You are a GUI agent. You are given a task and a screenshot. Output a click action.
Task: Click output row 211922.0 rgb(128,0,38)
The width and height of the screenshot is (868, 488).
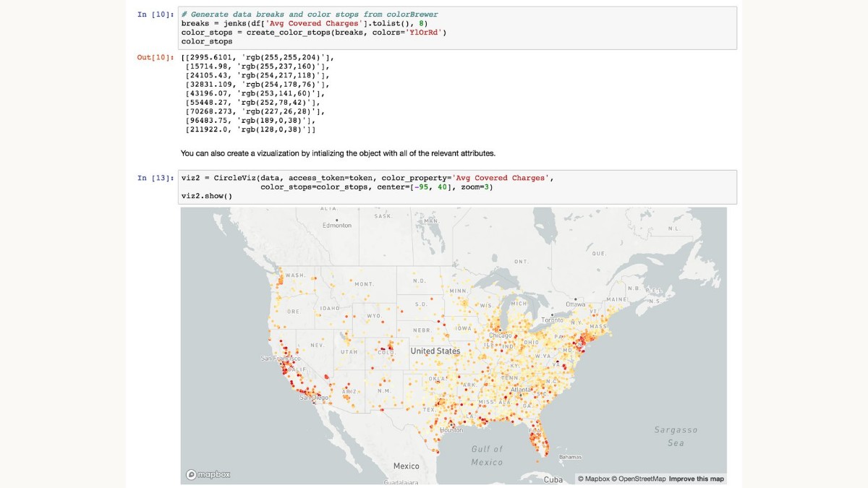pyautogui.click(x=251, y=130)
